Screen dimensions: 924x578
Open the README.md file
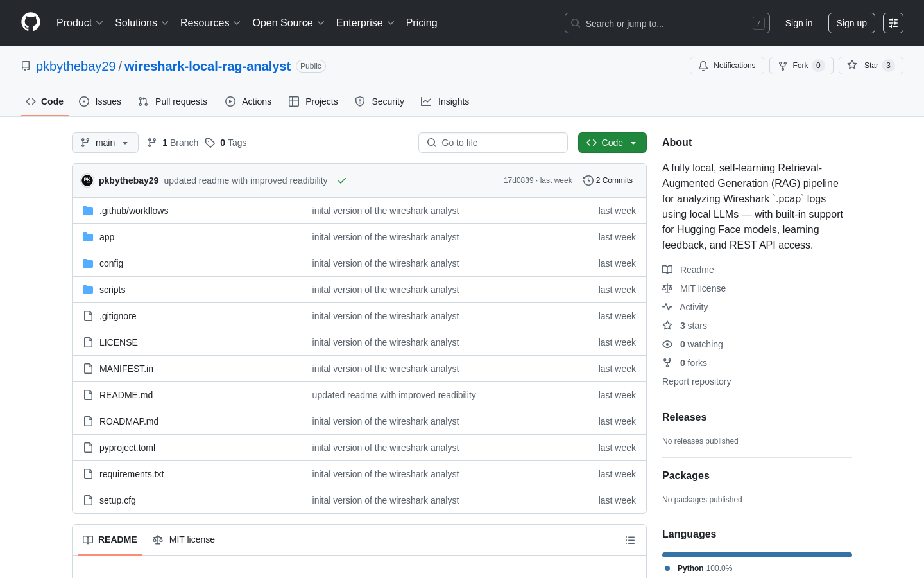(x=126, y=395)
